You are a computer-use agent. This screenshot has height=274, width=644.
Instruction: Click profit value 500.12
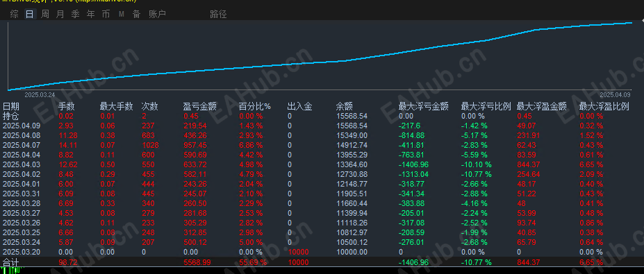pyautogui.click(x=195, y=242)
